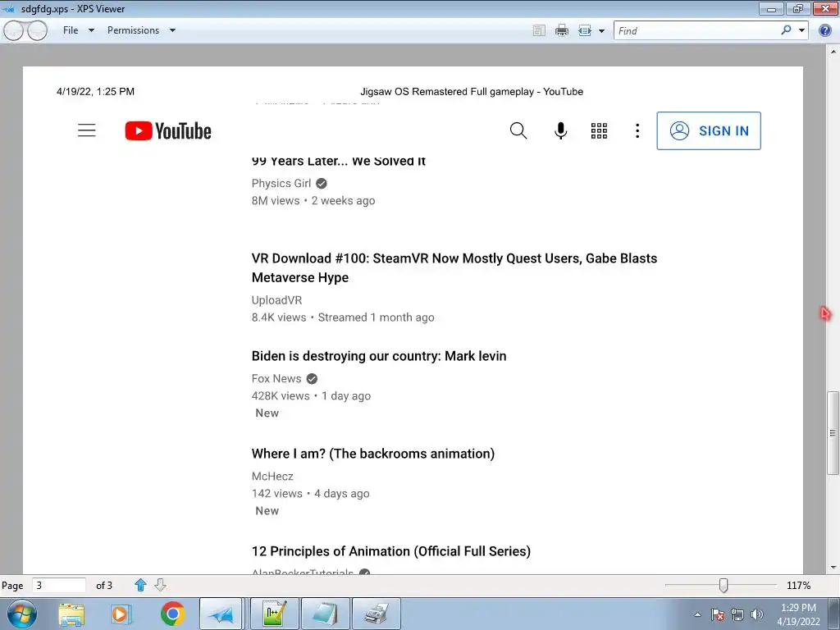Open the blue notepad taskbar app
The width and height of the screenshot is (840, 630).
(325, 614)
